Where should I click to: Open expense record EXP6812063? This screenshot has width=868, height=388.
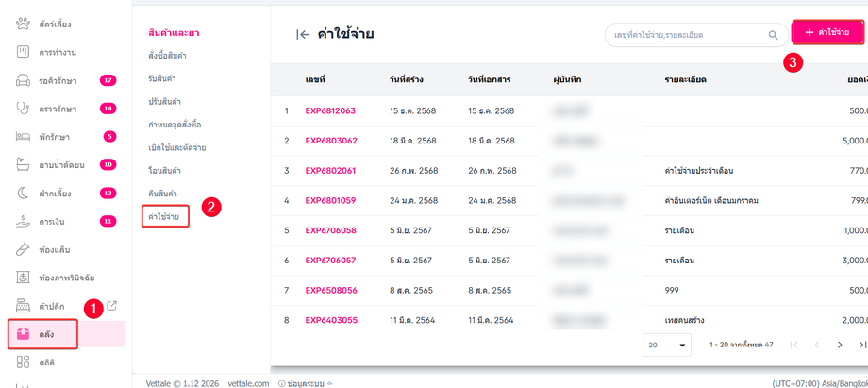click(x=330, y=110)
